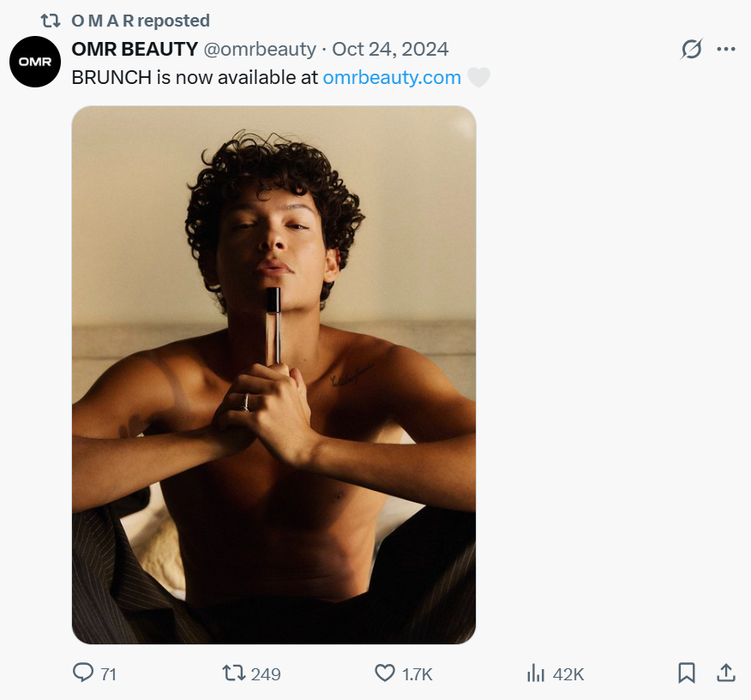Open the three-dot More options menu

pyautogui.click(x=726, y=50)
